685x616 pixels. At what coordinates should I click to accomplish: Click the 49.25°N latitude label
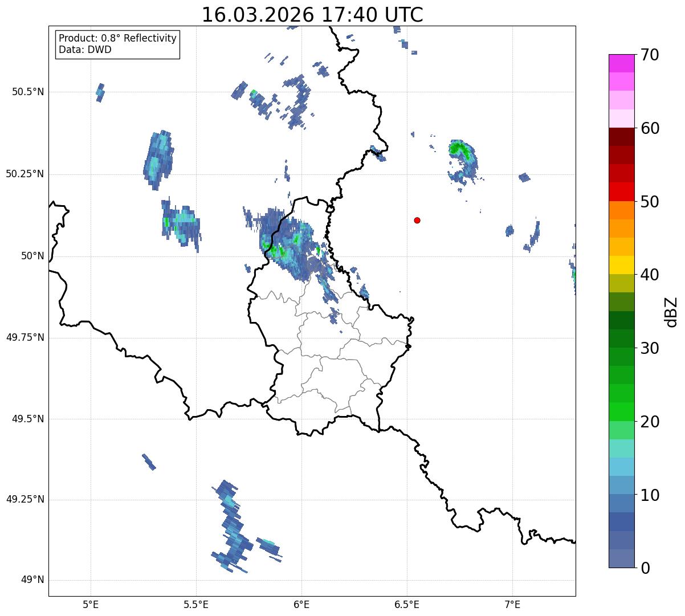(x=25, y=499)
